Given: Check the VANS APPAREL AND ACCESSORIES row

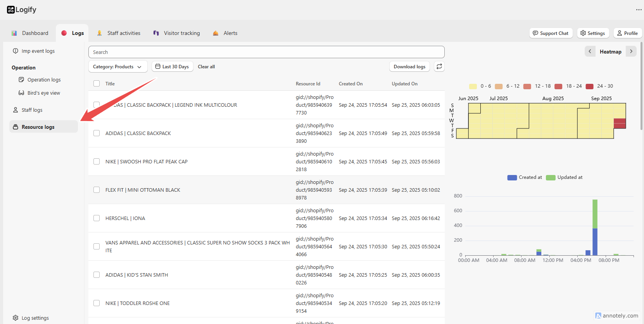Looking at the screenshot, I should coord(97,246).
